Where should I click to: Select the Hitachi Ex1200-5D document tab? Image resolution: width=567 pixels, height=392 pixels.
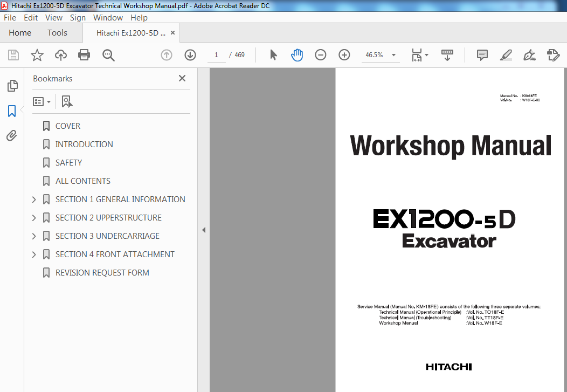[x=130, y=33]
